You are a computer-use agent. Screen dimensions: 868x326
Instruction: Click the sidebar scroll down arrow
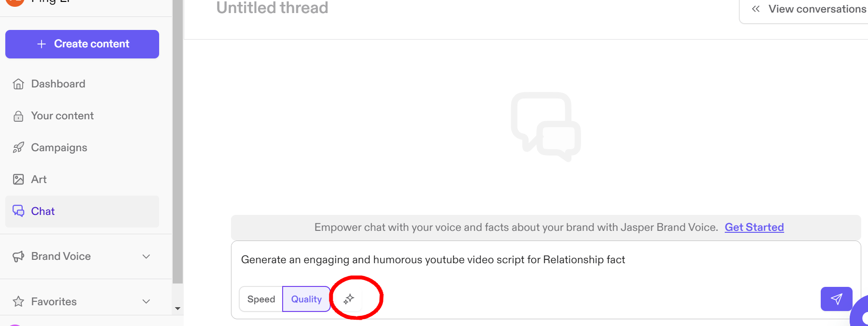(x=177, y=309)
